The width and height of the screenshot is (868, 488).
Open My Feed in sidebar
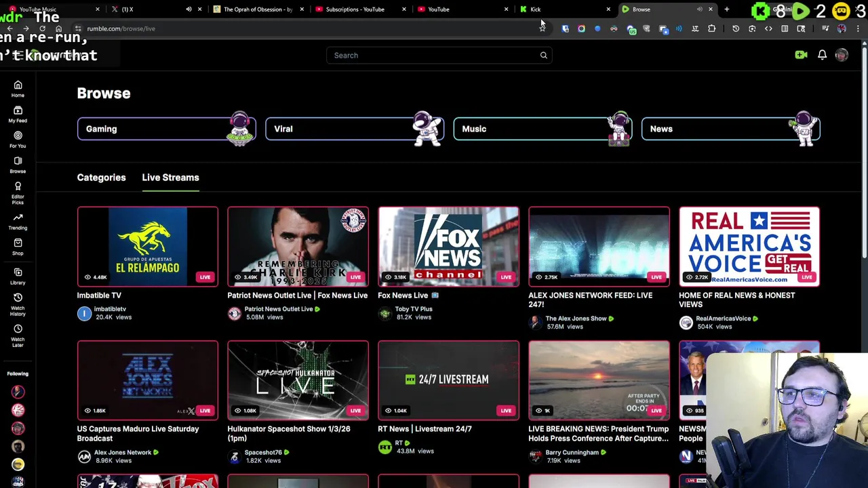tap(18, 114)
